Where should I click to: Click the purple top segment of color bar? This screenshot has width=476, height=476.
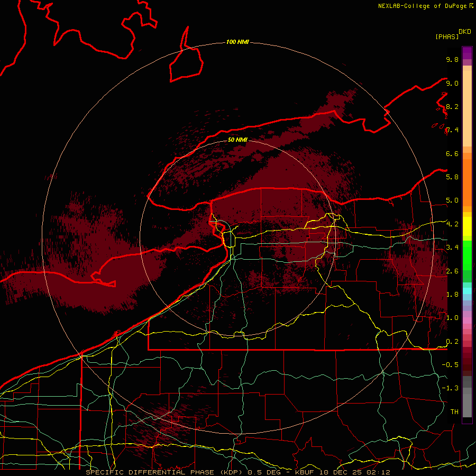(x=467, y=53)
